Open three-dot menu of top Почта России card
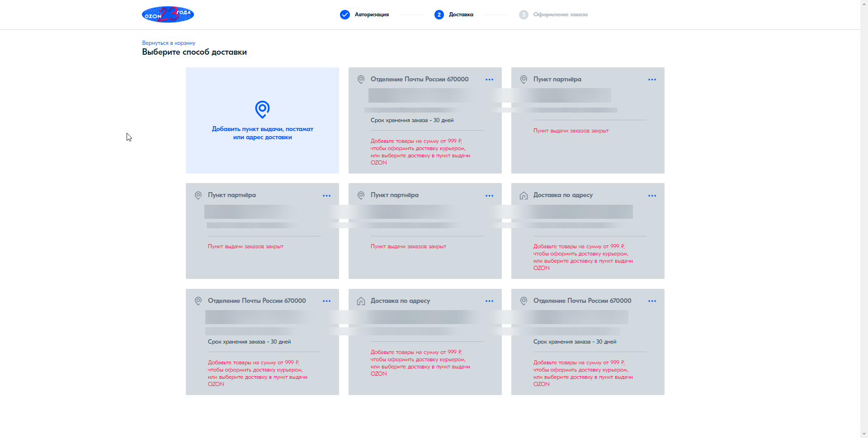 [489, 80]
